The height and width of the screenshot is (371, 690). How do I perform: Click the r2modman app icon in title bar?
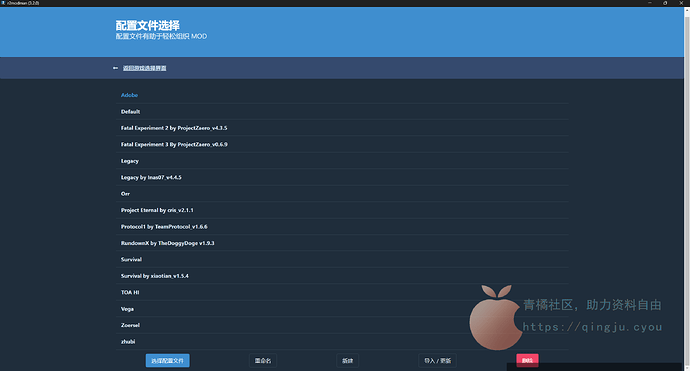tap(3, 3)
